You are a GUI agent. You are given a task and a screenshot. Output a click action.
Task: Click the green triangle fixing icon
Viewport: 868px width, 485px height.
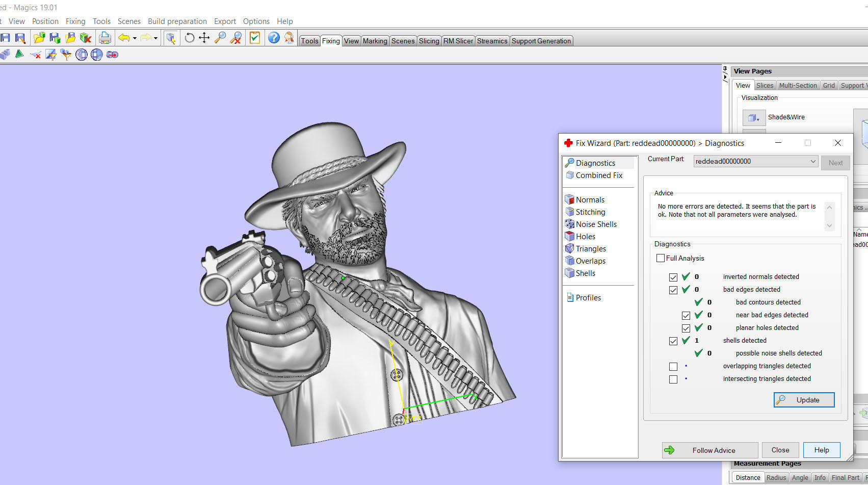(x=19, y=54)
